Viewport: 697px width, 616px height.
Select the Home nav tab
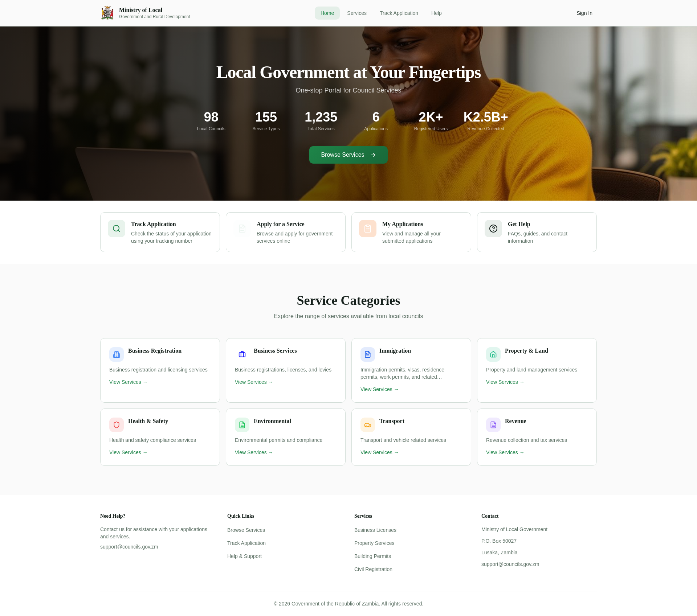click(x=327, y=13)
